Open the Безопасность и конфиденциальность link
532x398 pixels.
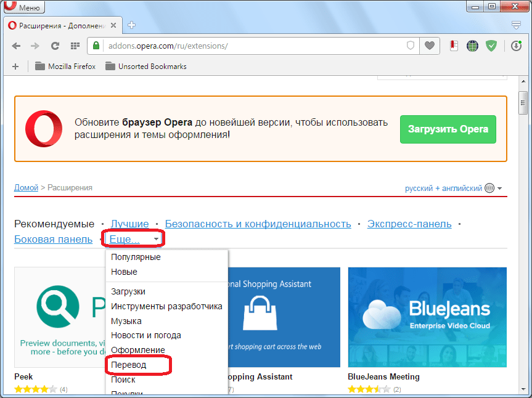pos(258,224)
